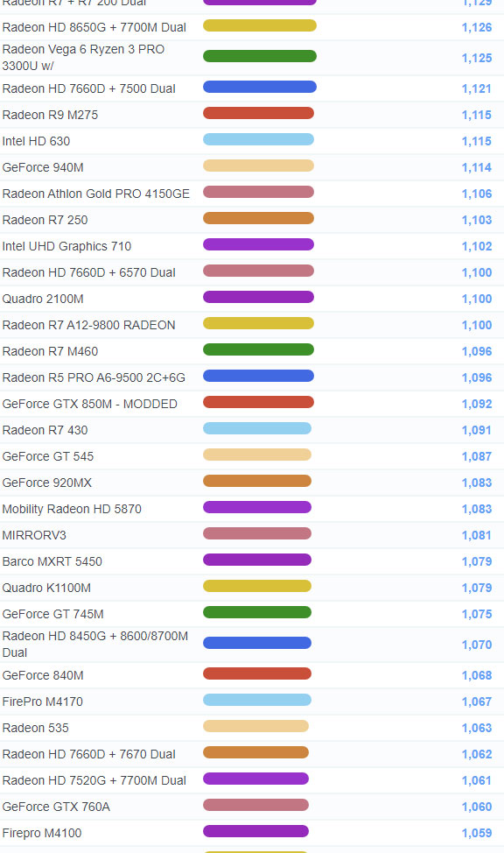This screenshot has height=853, width=504.
Task: Open Radeon Vega 6 Ryzen 3 PRO 3300U
Action: [83, 57]
